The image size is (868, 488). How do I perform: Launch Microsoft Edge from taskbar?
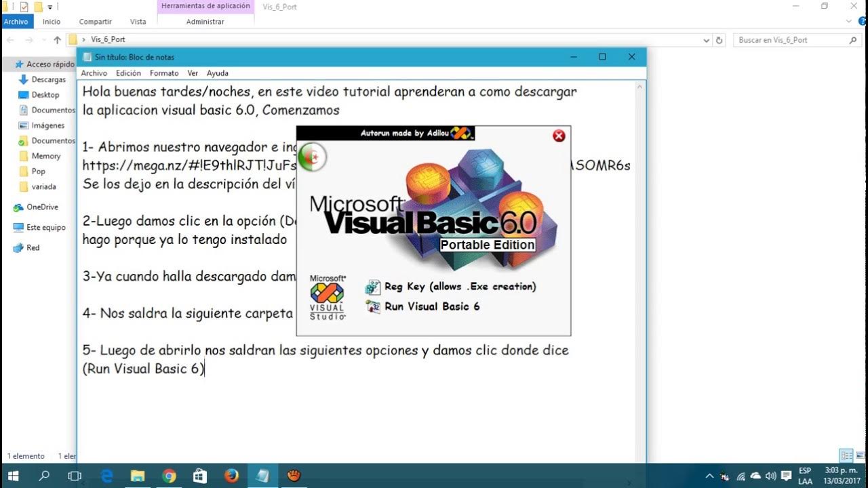click(106, 476)
